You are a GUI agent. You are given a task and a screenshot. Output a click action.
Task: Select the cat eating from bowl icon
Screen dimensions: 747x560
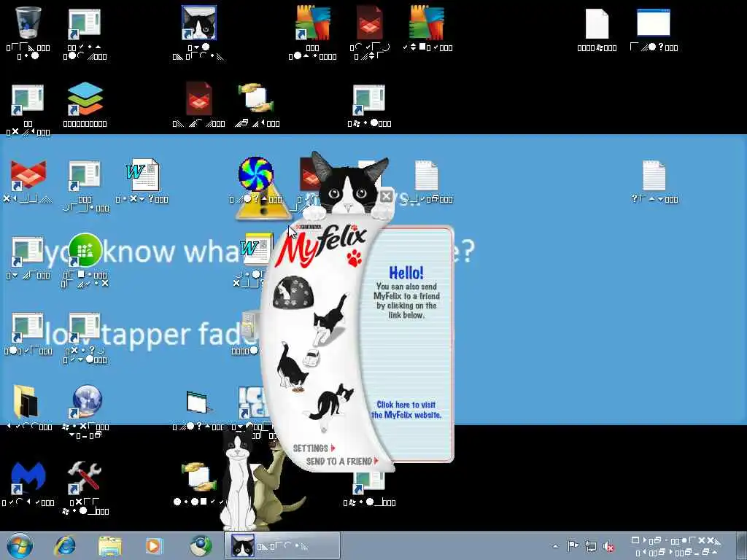292,367
